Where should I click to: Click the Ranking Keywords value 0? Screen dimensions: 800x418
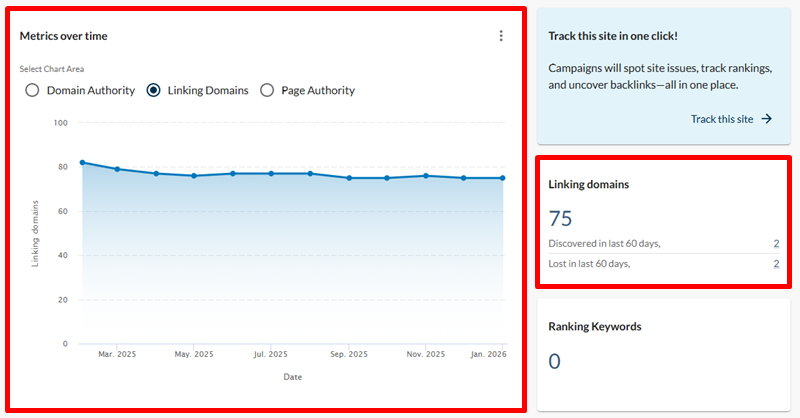tap(554, 361)
